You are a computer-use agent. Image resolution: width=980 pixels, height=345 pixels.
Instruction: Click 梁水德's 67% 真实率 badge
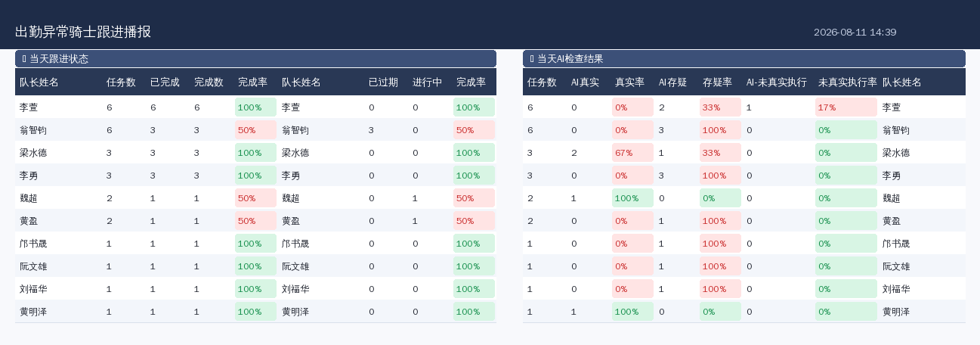click(x=632, y=153)
